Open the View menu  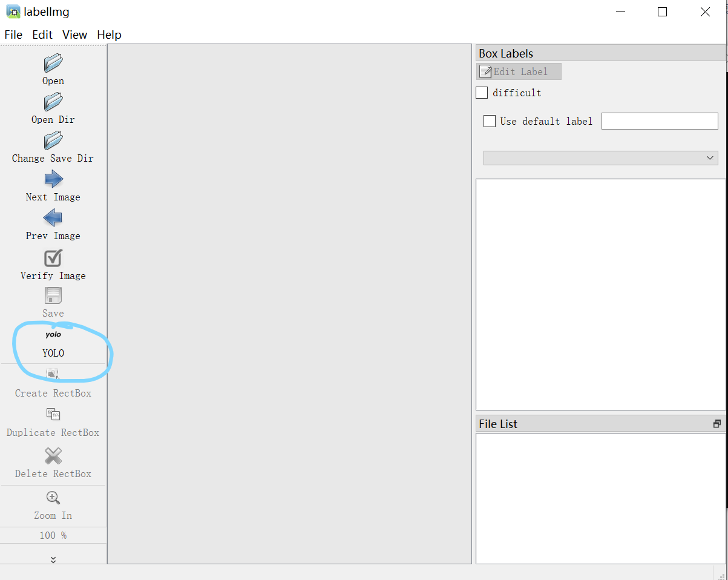coord(74,35)
